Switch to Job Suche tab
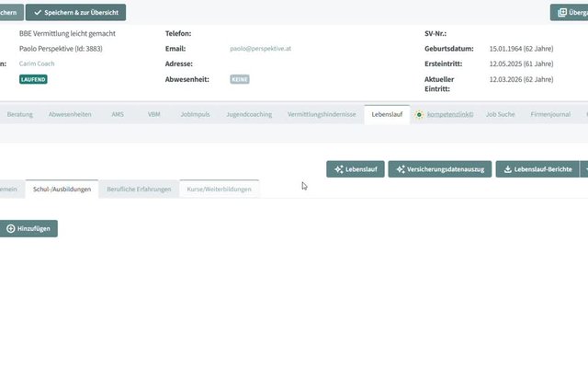Image resolution: width=588 pixels, height=368 pixels. [x=500, y=114]
